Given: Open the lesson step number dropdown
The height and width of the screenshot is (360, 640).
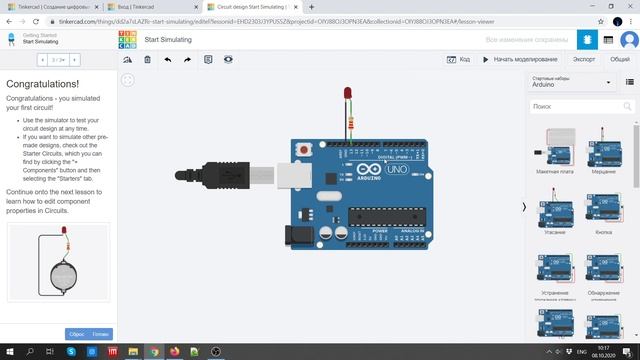Looking at the screenshot, I should [x=58, y=60].
